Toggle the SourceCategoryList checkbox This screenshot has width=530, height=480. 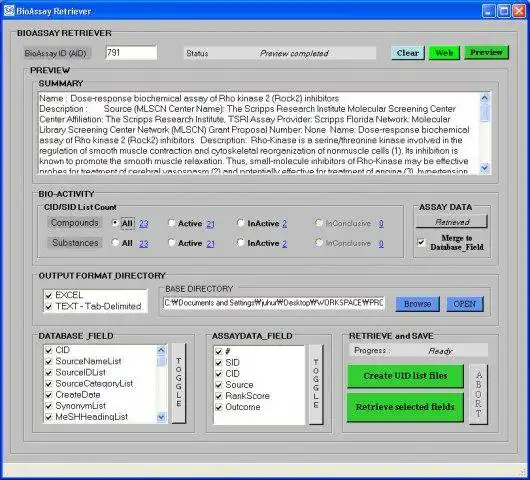49,384
